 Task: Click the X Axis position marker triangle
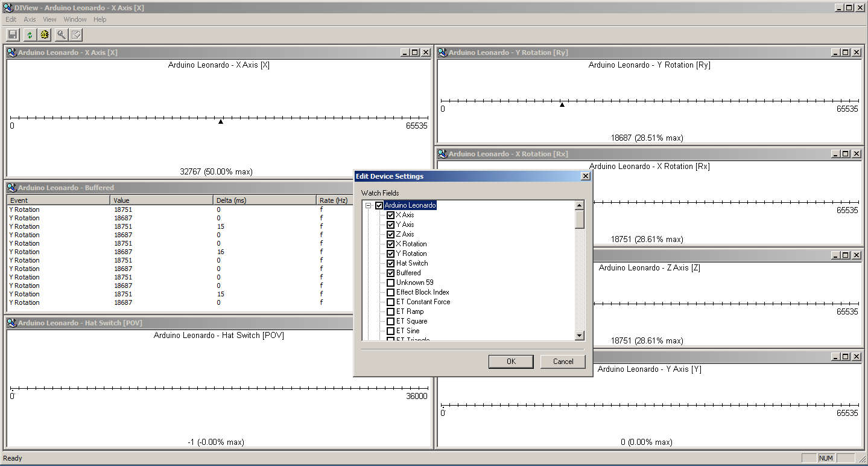221,122
